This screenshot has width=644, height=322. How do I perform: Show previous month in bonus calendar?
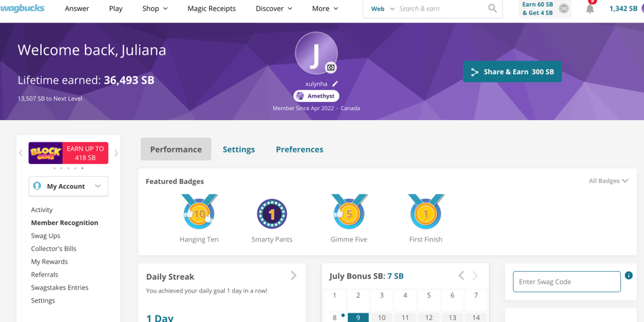click(461, 275)
